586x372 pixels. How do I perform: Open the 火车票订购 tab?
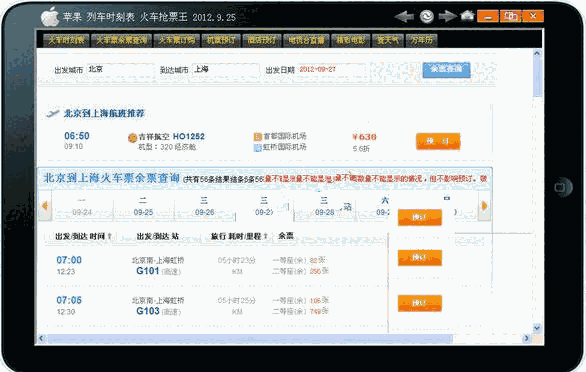click(x=176, y=40)
